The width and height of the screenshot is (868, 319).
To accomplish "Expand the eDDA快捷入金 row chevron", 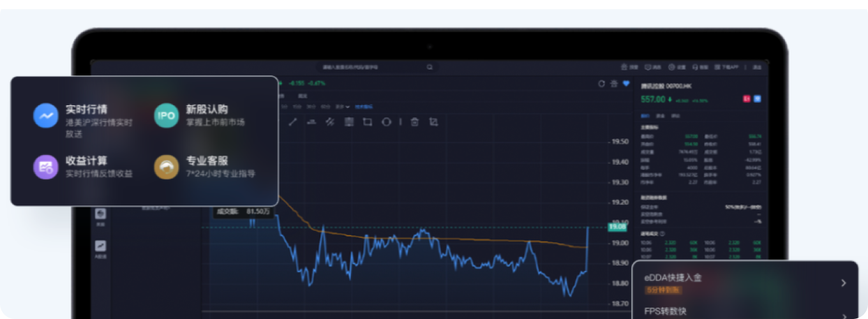I will (x=843, y=283).
